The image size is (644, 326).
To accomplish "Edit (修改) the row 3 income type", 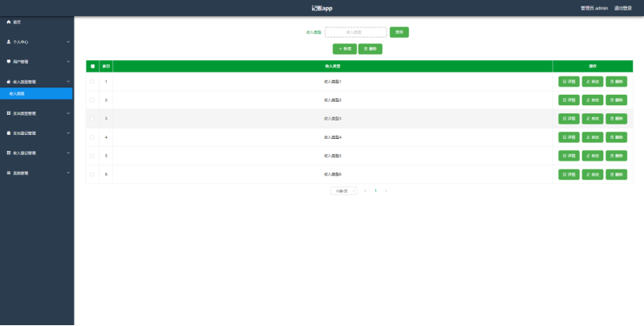I will click(592, 119).
